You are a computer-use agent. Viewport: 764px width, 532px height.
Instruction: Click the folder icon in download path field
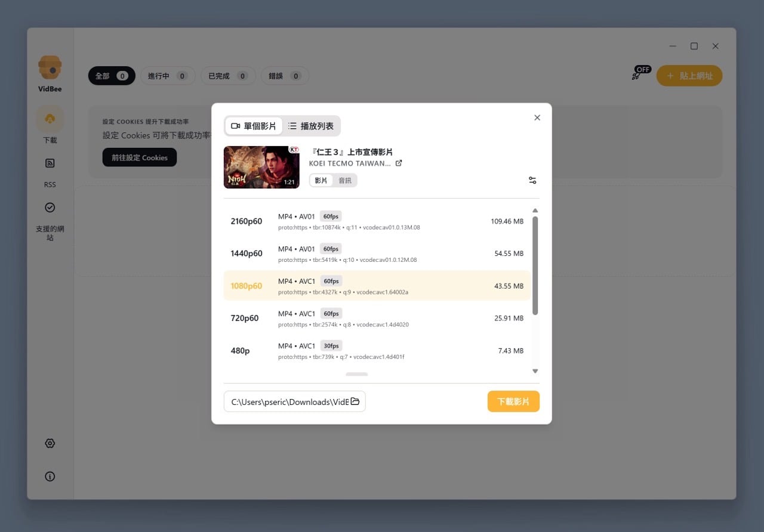(x=355, y=401)
